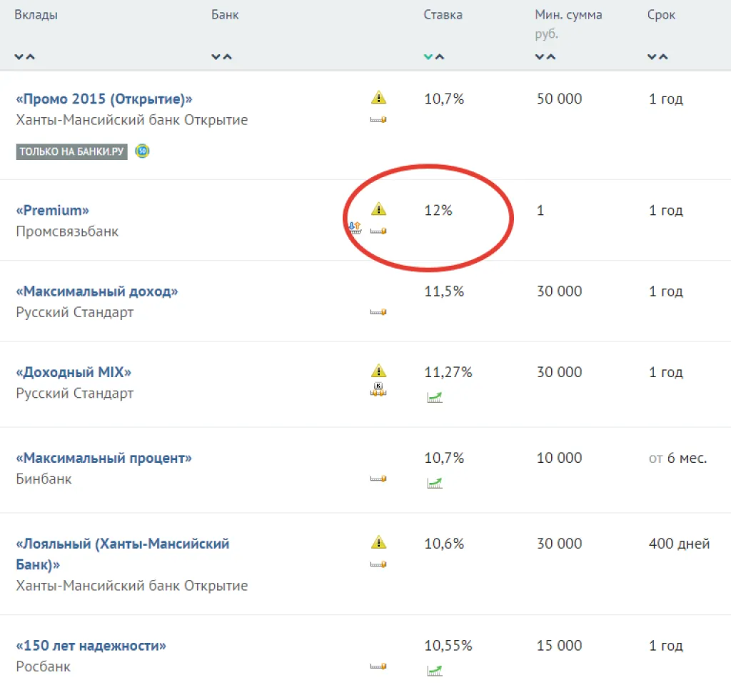This screenshot has width=731, height=700.
Task: Click the down sort arrow under Банк
Action: [x=216, y=56]
